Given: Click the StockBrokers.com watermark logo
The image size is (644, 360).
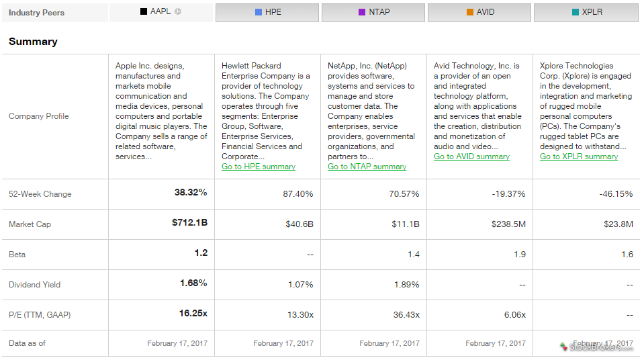Looking at the screenshot, I should tap(597, 347).
